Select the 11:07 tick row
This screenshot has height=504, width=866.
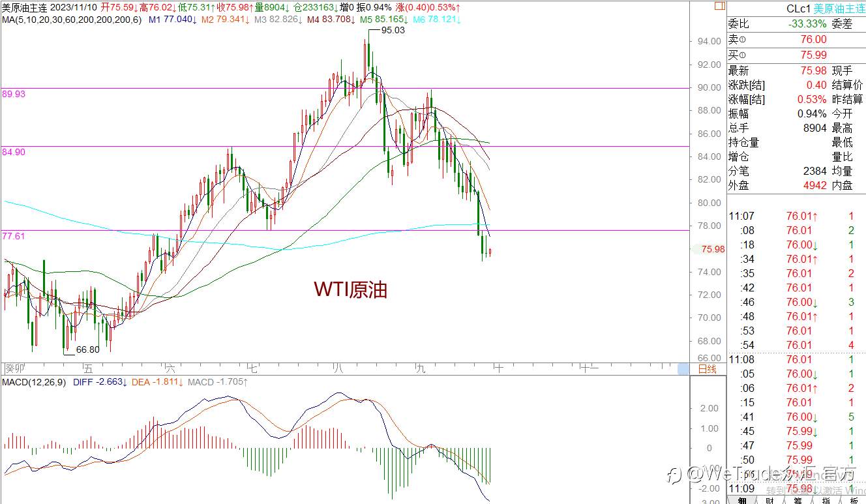pos(797,216)
